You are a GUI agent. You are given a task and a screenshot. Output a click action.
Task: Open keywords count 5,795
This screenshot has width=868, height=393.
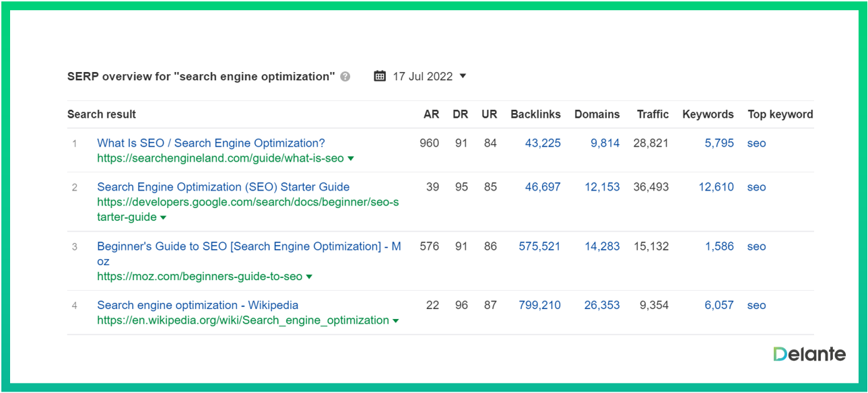point(719,143)
